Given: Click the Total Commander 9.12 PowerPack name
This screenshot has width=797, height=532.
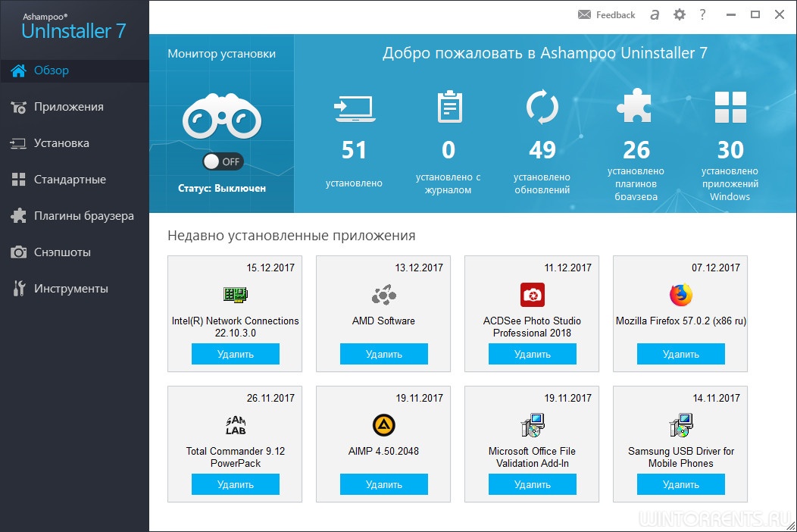Looking at the screenshot, I should (236, 457).
